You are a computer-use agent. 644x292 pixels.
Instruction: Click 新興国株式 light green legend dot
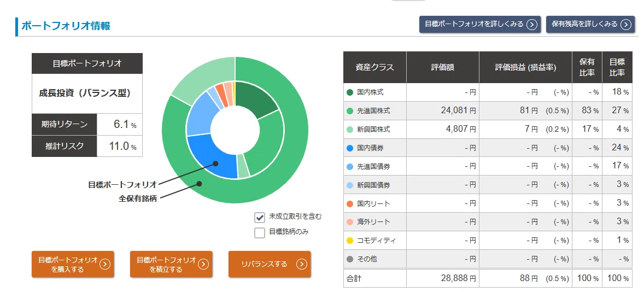pyautogui.click(x=350, y=130)
